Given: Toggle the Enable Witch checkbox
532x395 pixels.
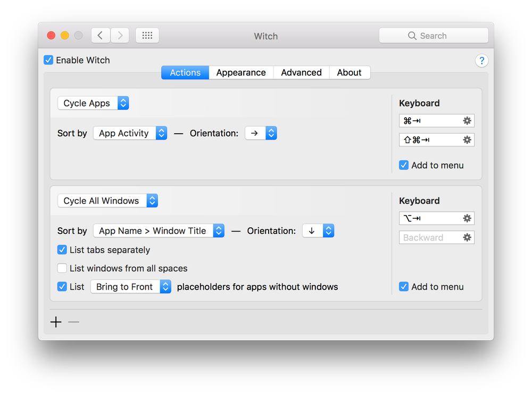Looking at the screenshot, I should [x=48, y=60].
